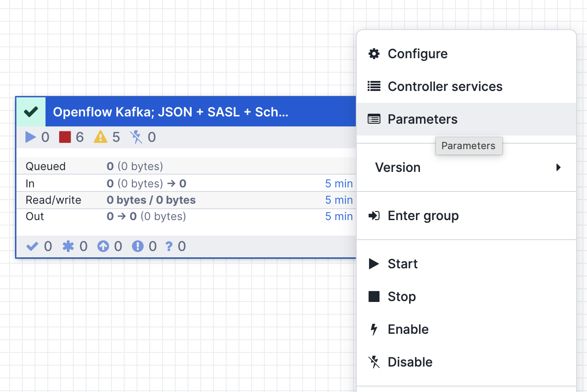Image resolution: width=587 pixels, height=392 pixels.
Task: Choose Start from the context menu
Action: (466, 264)
